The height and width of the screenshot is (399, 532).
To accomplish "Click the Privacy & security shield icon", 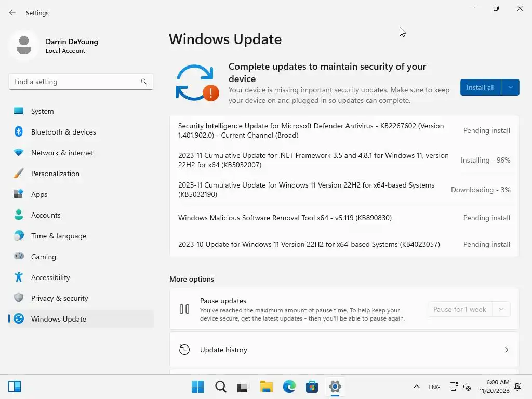I will (19, 298).
